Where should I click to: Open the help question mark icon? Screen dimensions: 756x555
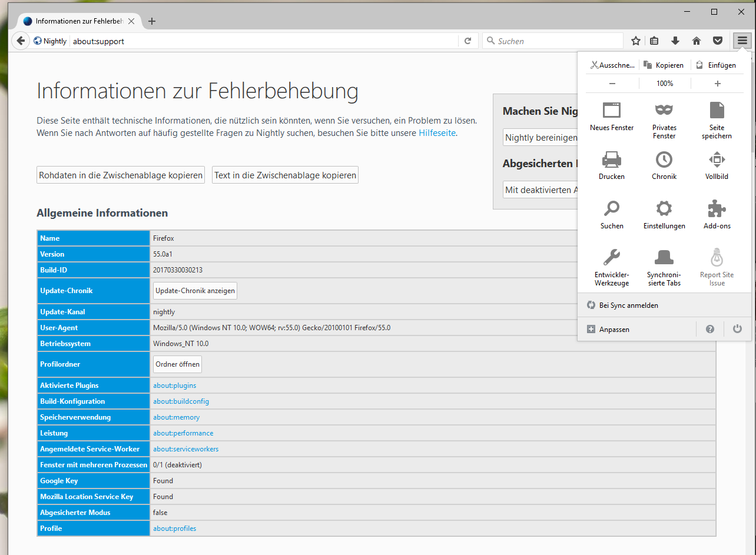[x=710, y=329]
